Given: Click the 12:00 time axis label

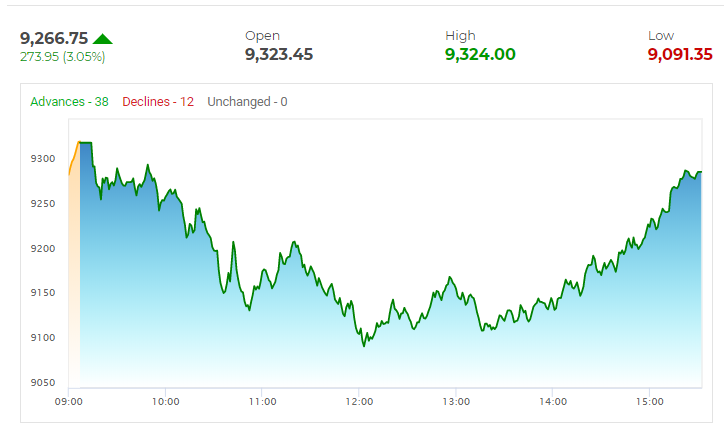Looking at the screenshot, I should [x=359, y=402].
